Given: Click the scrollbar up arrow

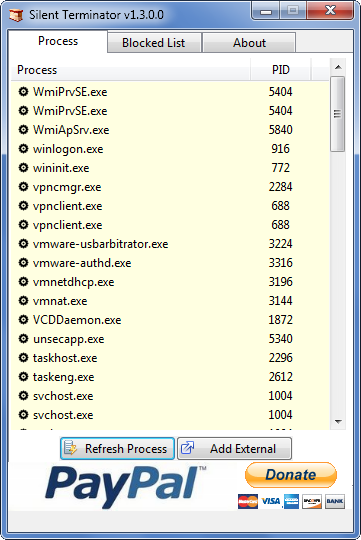Looking at the screenshot, I should tap(338, 67).
